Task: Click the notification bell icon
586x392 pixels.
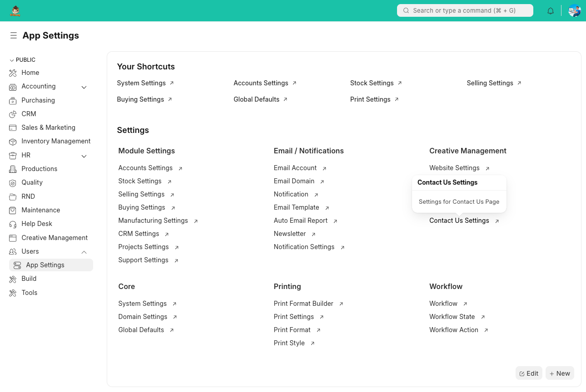Action: tap(551, 11)
